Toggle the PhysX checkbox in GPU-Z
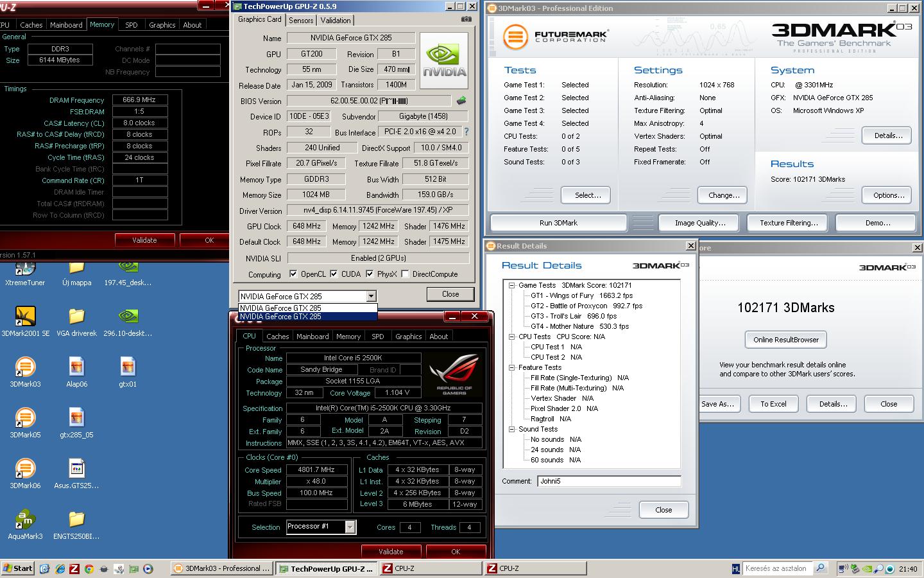This screenshot has width=924, height=578. 370,274
